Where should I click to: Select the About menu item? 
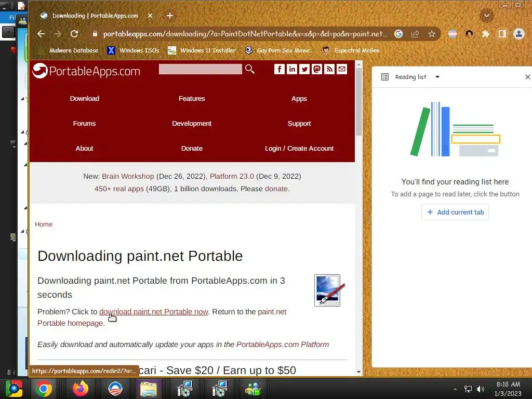pyautogui.click(x=84, y=148)
